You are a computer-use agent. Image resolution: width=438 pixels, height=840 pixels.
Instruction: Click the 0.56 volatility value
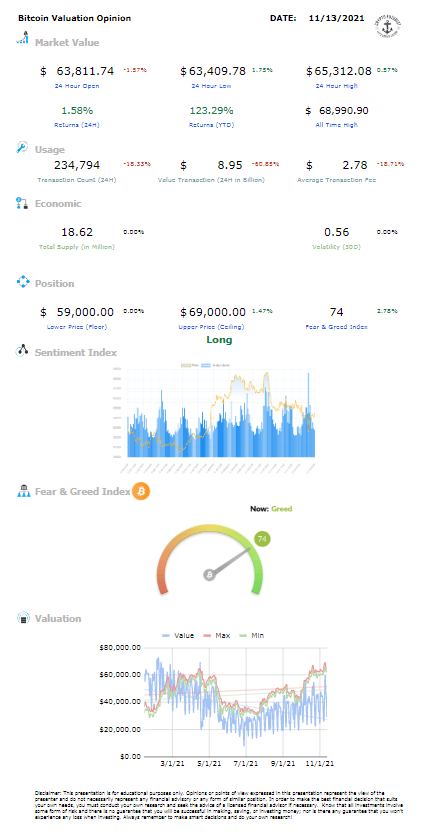click(337, 232)
